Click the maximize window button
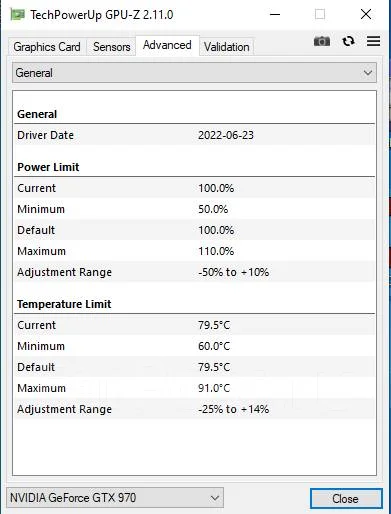 tap(320, 14)
